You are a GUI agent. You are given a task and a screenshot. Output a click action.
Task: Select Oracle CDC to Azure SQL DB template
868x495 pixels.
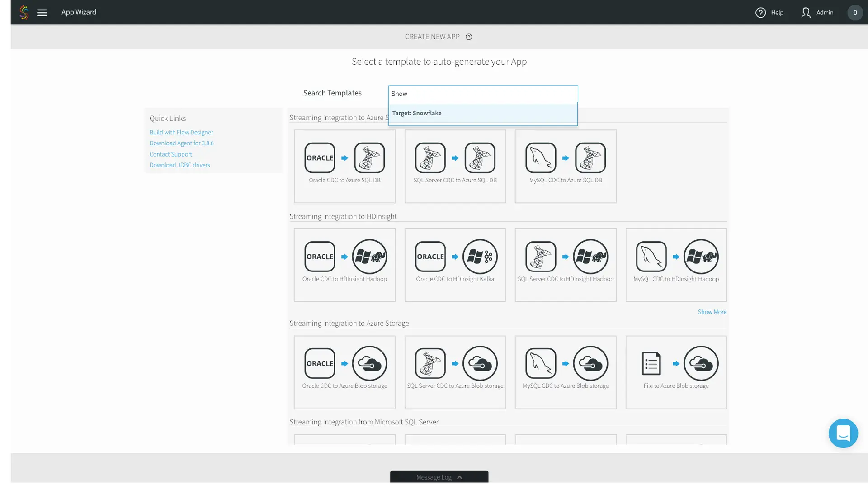tap(344, 166)
